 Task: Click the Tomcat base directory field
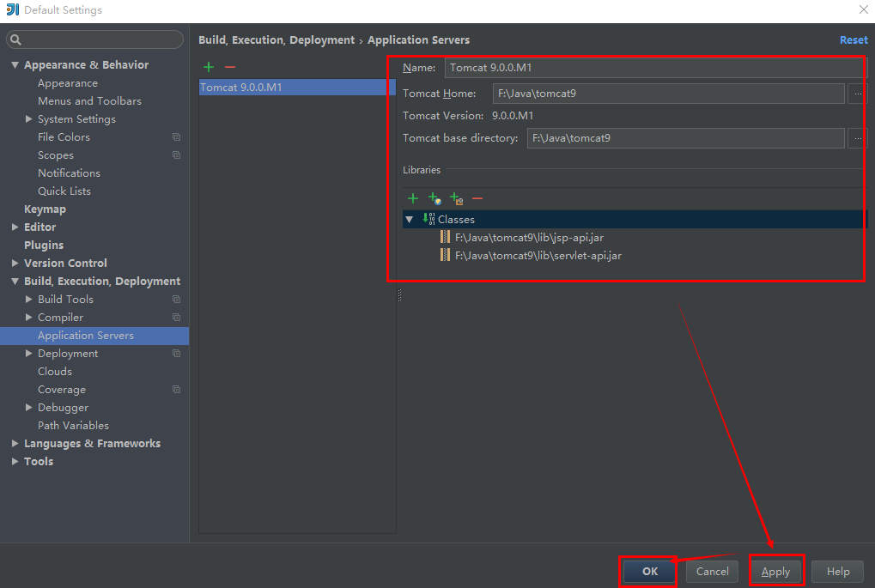tap(685, 138)
